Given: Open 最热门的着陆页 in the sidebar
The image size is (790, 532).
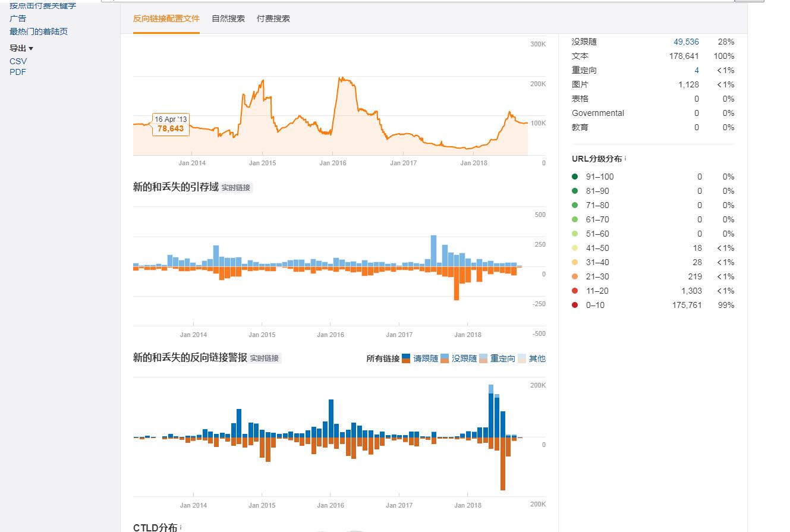Looking at the screenshot, I should (x=39, y=32).
